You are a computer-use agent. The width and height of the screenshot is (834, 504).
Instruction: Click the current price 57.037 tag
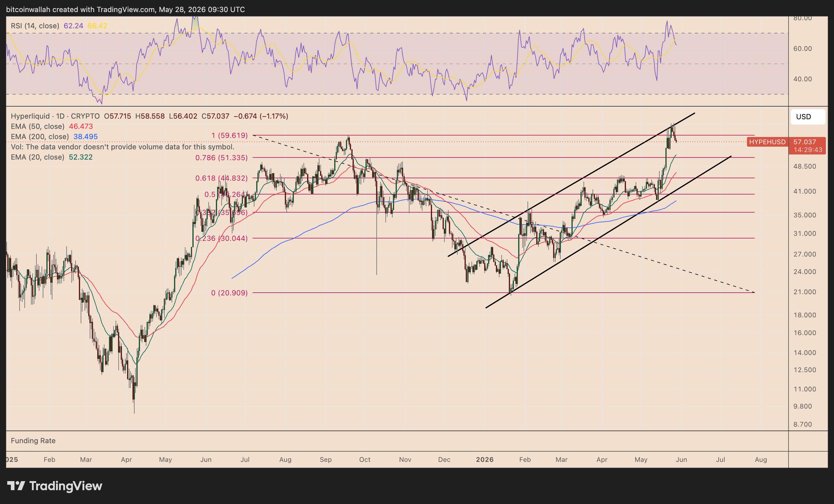(804, 142)
